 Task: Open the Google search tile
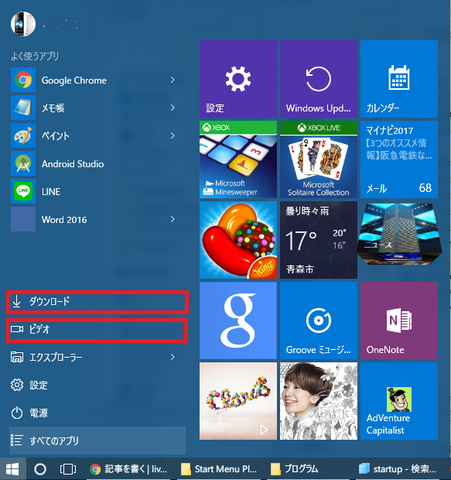238,320
